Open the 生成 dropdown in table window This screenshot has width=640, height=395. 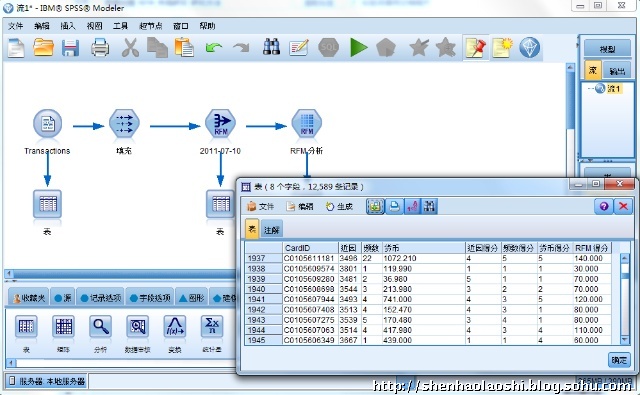tap(340, 206)
